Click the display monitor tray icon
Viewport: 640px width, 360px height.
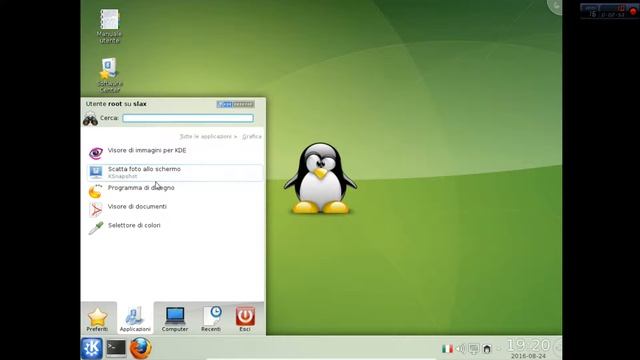click(473, 349)
